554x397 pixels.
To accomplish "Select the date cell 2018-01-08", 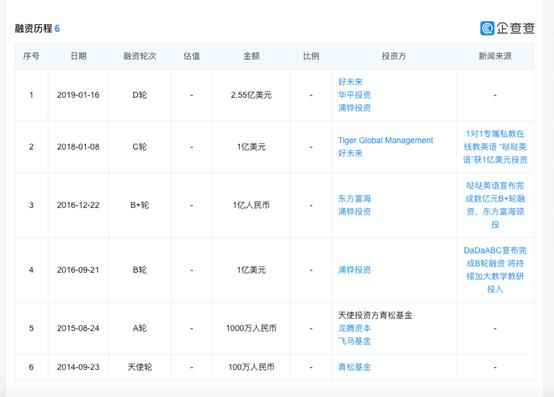I will (x=78, y=147).
